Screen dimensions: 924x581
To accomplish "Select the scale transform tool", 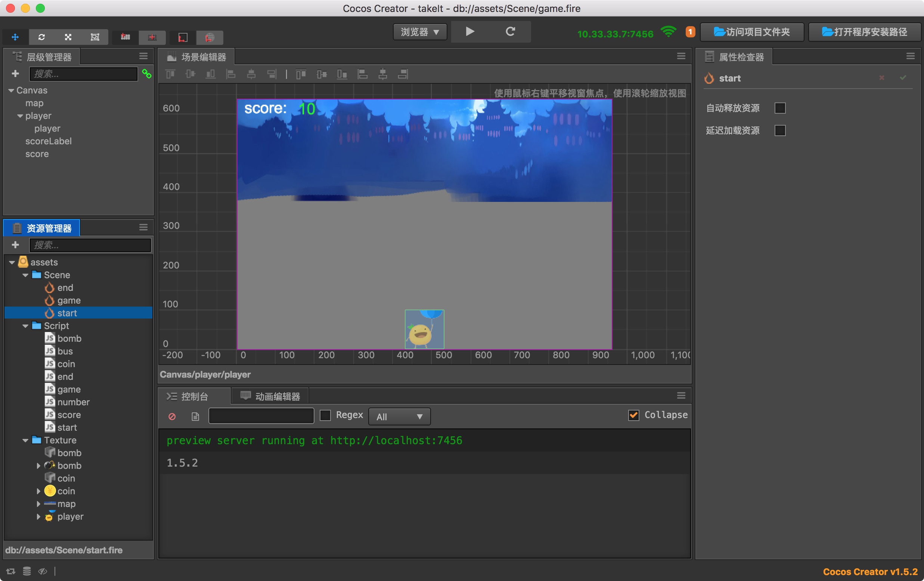I will [68, 37].
